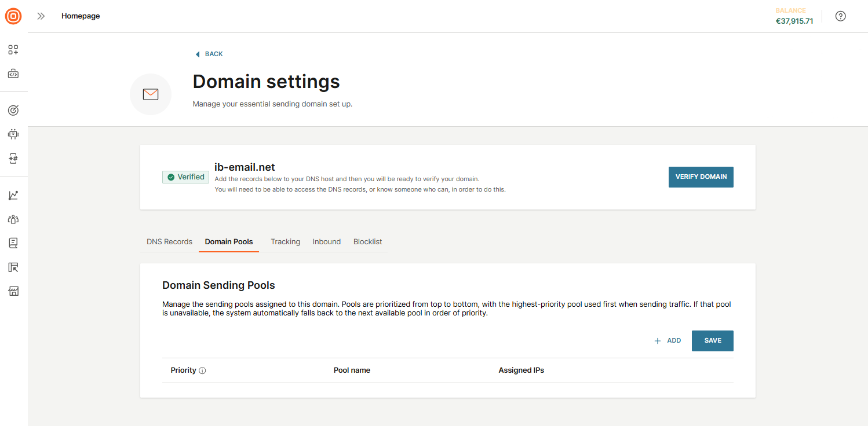Image resolution: width=868 pixels, height=426 pixels.
Task: Expand the collapsed sidebar using double chevron
Action: [x=41, y=16]
